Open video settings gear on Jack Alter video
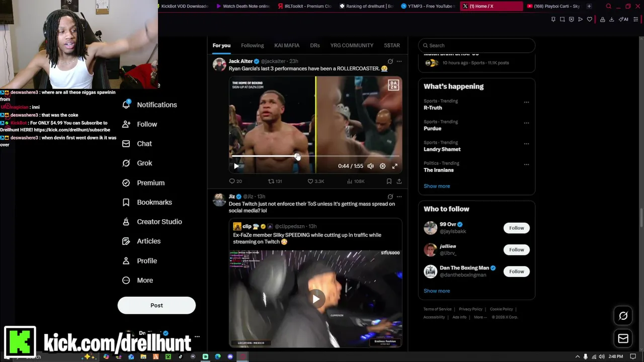Screen dimensions: 644x362 click(382, 166)
